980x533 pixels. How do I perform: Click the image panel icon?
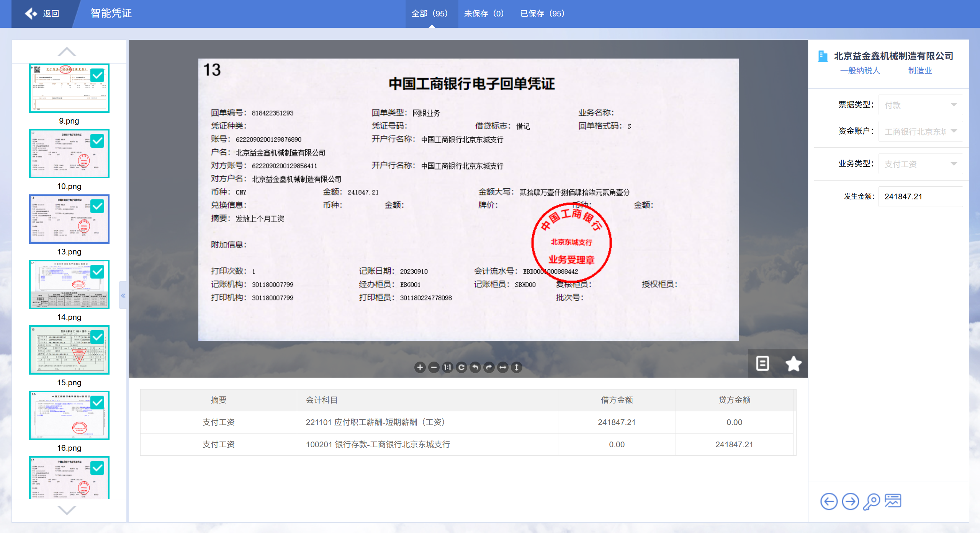click(x=893, y=501)
